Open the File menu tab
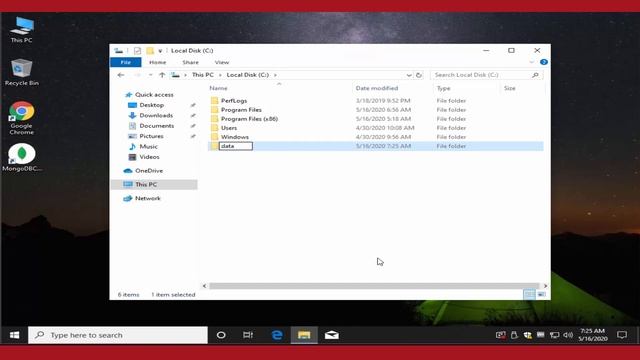 (126, 62)
